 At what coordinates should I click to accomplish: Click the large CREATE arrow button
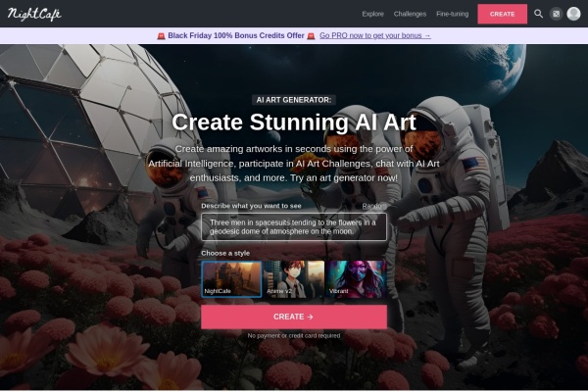294,317
